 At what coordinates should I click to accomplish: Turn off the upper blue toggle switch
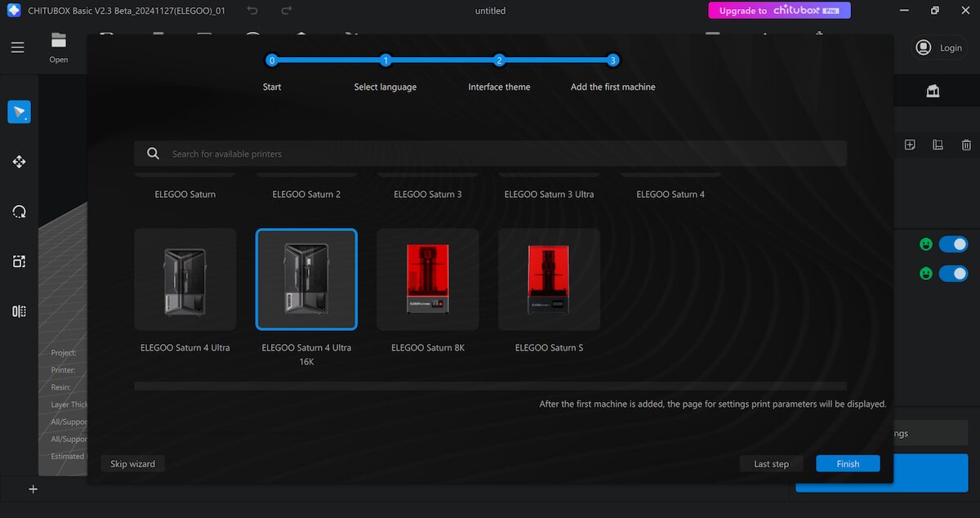(x=953, y=244)
